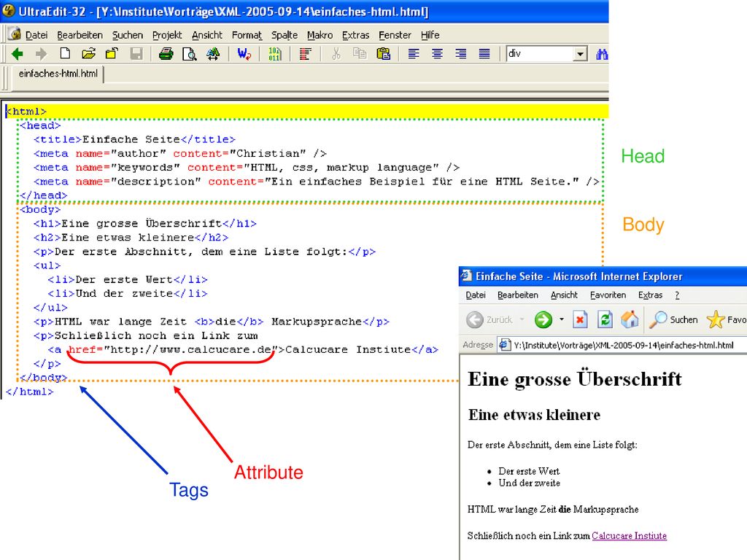Align text left in UltraEdit toolbar
Viewport: 747px width, 560px height.
coord(414,54)
